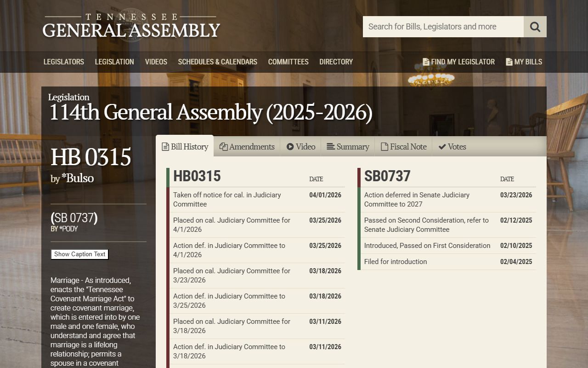Select the 02/10/2025 date cell

516,246
